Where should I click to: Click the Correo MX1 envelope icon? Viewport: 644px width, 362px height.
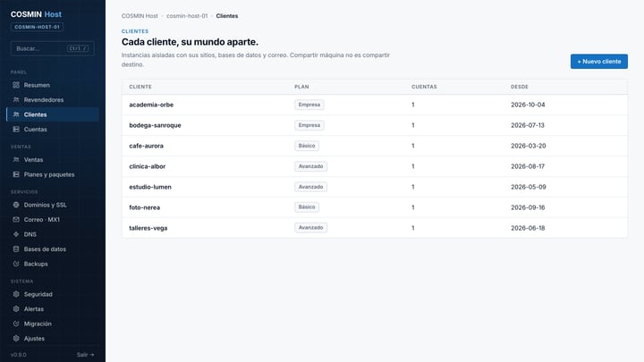[16, 220]
